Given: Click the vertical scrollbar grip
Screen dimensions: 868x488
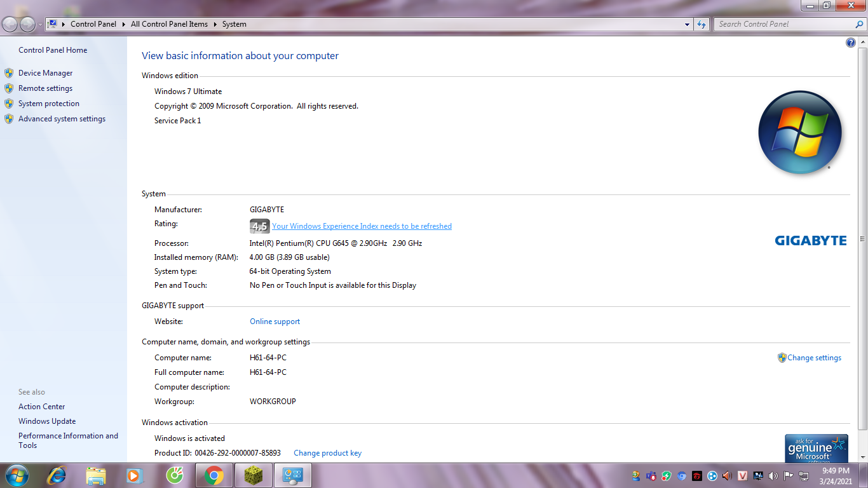Looking at the screenshot, I should (862, 239).
